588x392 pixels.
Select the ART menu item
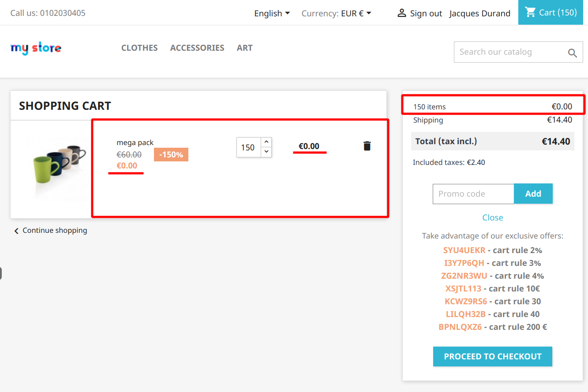[x=244, y=48]
